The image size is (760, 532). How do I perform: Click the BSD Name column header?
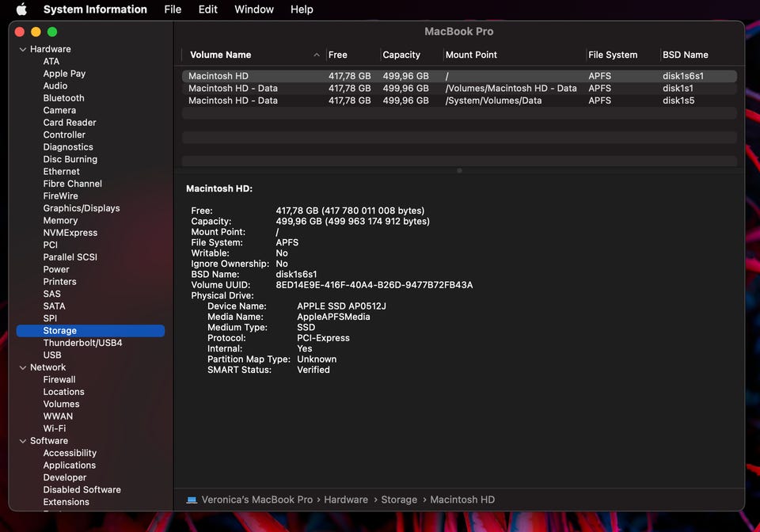[685, 55]
